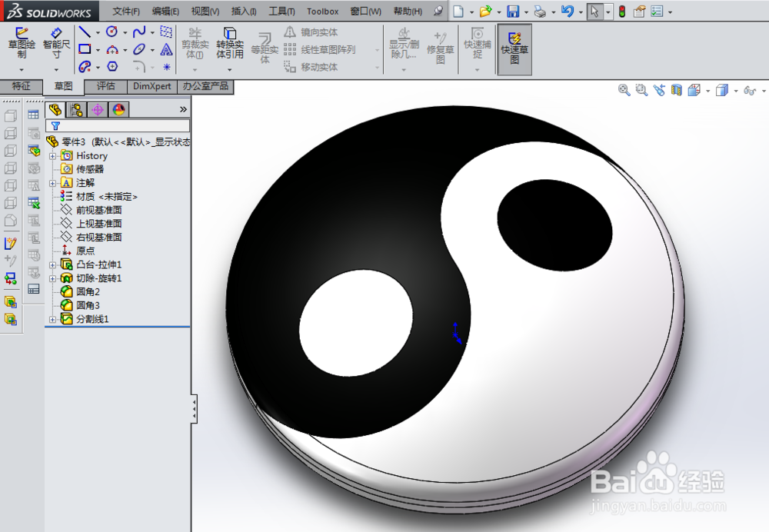Expand the panel tabs chevron
Image resolution: width=769 pixels, height=532 pixels.
pos(184,109)
